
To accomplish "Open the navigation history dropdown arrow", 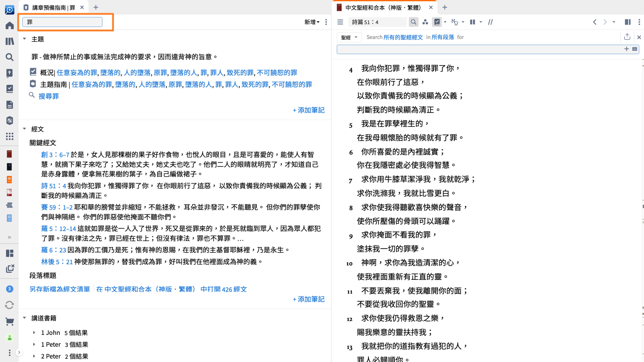I will coord(614,22).
